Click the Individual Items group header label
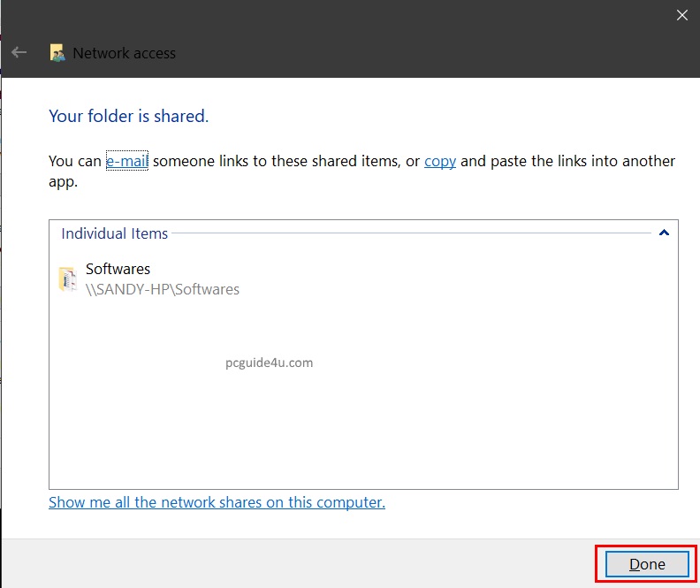Image resolution: width=700 pixels, height=588 pixels. (114, 233)
